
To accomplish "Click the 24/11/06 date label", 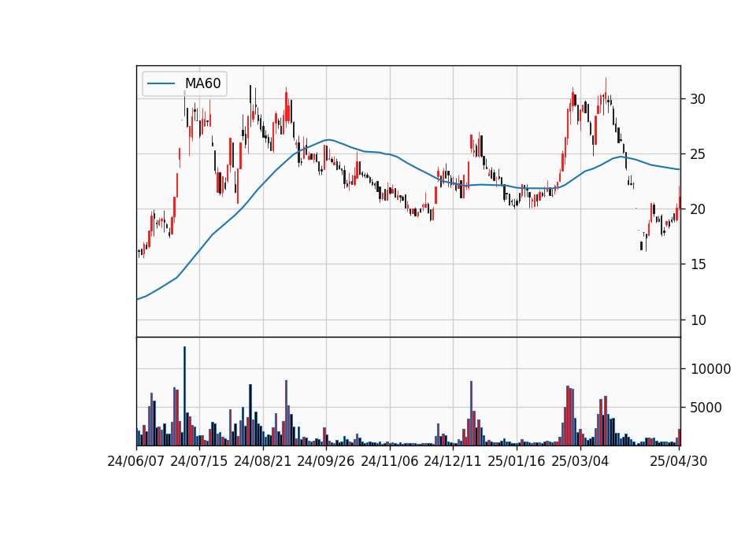I will [390, 461].
